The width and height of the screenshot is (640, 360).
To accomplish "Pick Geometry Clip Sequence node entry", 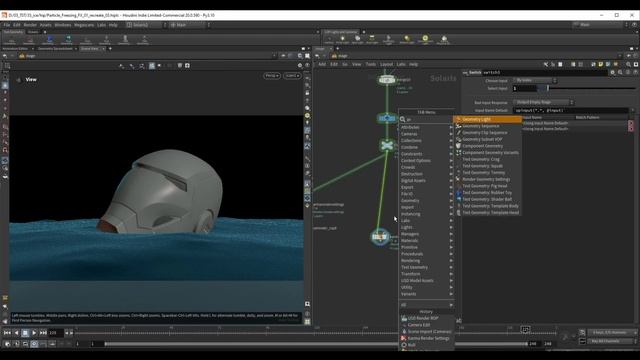I will click(488, 133).
